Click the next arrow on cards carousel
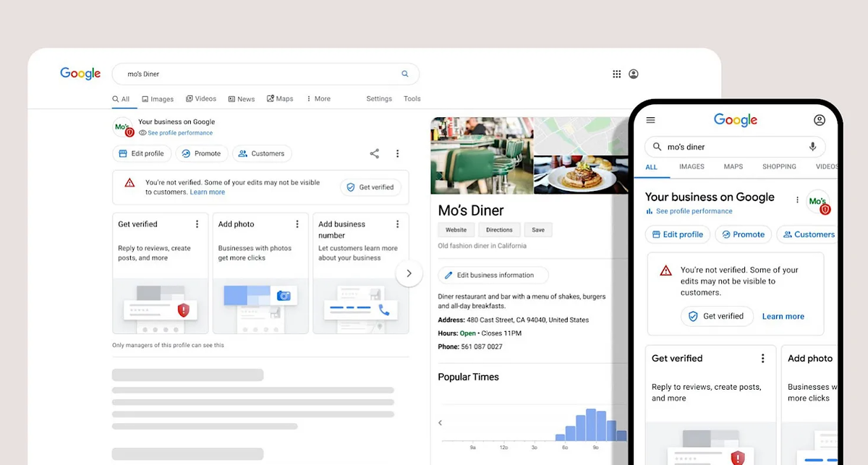This screenshot has width=868, height=465. coord(409,273)
